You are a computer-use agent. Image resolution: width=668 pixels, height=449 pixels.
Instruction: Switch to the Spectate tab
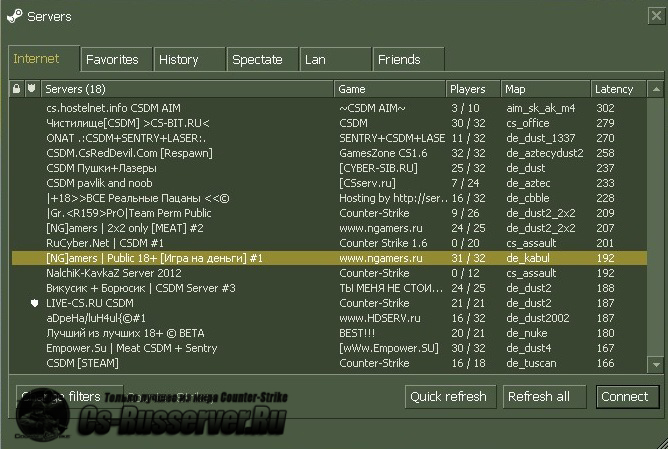tap(262, 59)
